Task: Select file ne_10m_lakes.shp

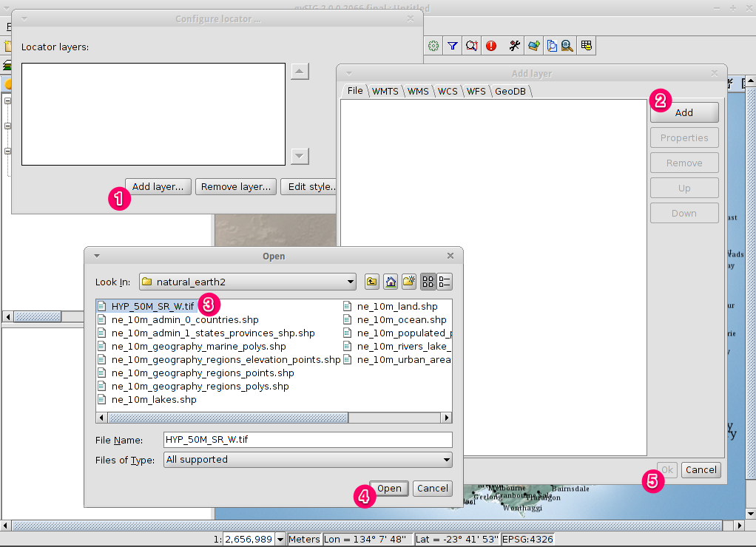Action: click(147, 399)
